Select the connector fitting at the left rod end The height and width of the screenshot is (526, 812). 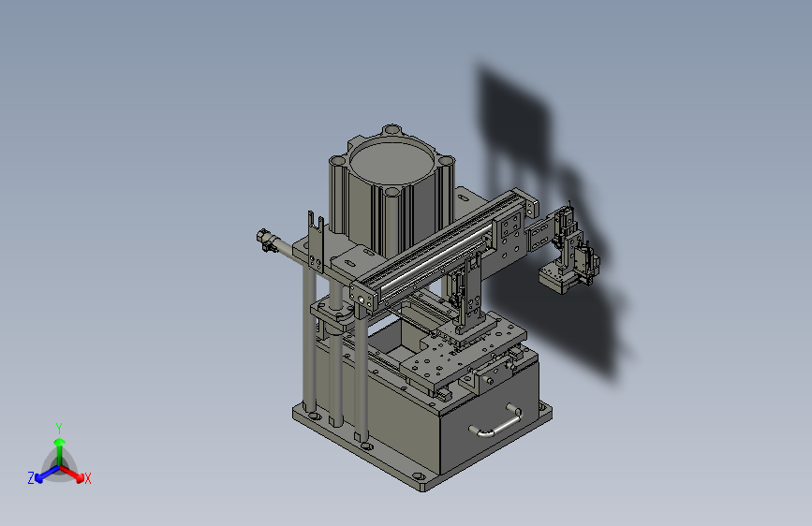point(266,241)
